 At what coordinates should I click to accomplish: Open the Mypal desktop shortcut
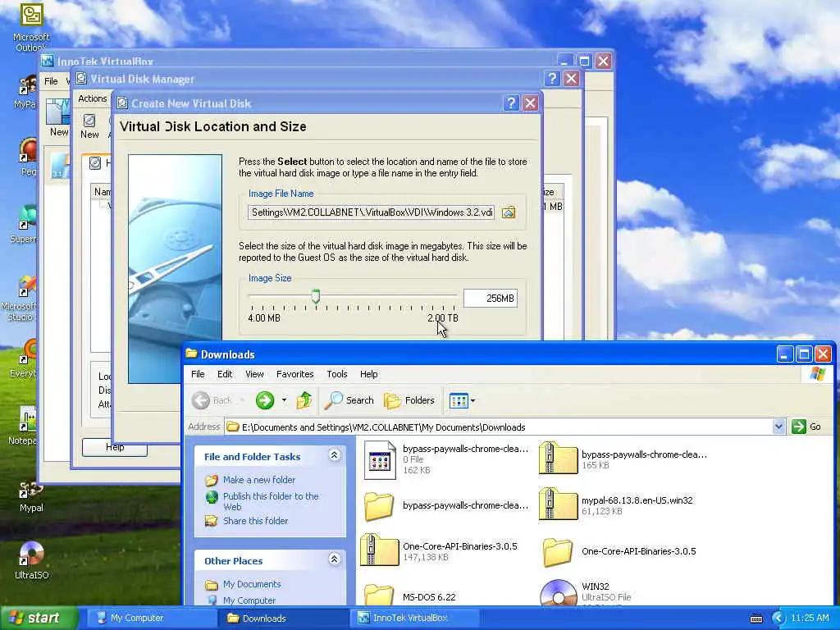pyautogui.click(x=30, y=496)
